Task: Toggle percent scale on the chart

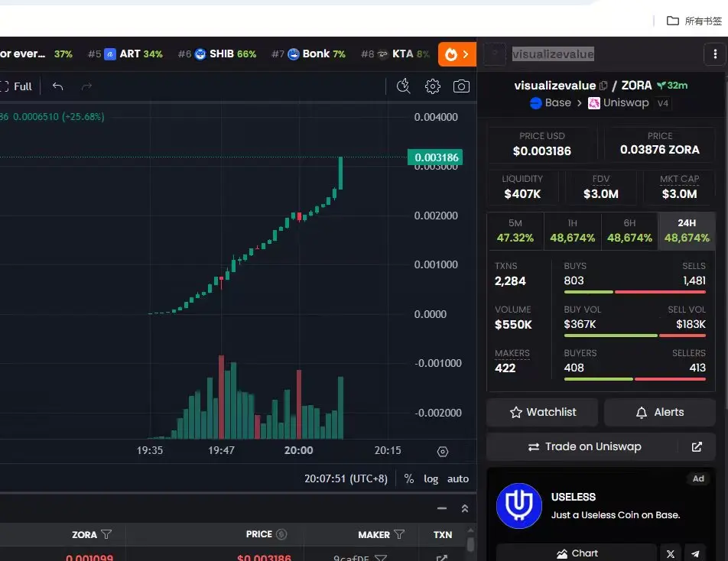Action: click(408, 479)
